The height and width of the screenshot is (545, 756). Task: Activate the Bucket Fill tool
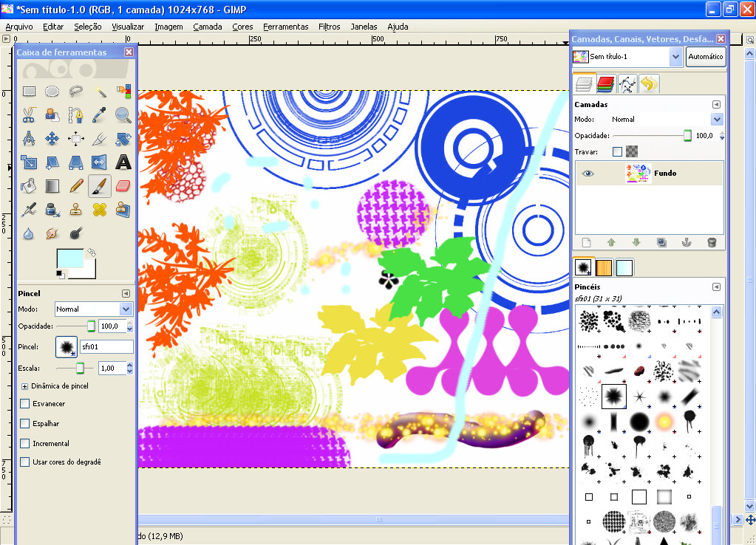pyautogui.click(x=29, y=187)
